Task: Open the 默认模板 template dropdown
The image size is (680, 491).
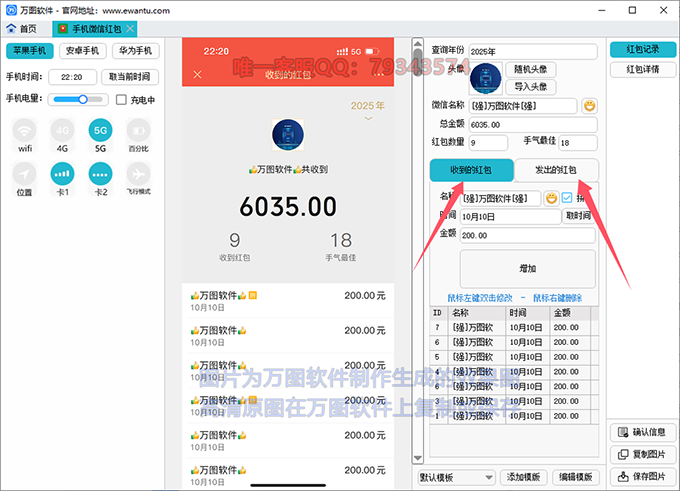Action: [x=455, y=477]
